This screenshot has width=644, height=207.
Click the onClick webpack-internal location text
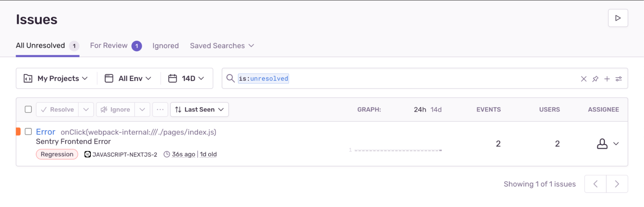click(139, 132)
